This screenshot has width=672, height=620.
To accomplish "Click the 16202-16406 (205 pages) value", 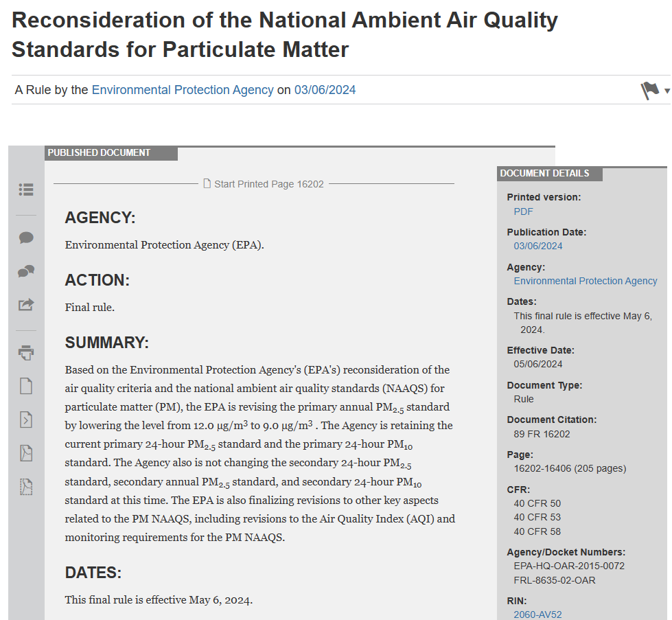I will pos(570,469).
